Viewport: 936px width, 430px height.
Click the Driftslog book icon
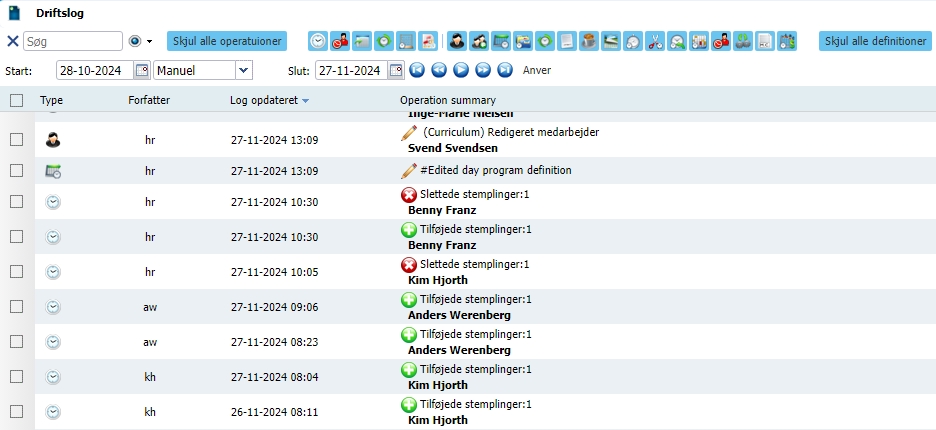(14, 13)
